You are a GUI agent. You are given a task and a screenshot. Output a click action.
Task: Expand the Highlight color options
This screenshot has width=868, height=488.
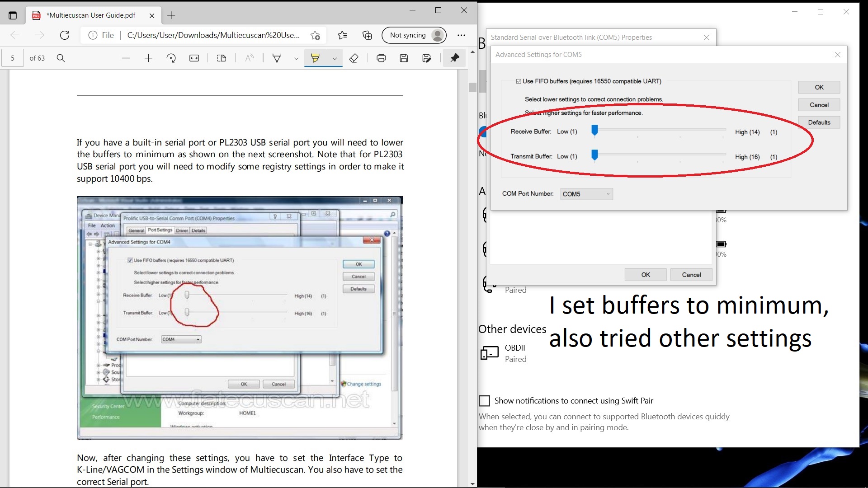click(335, 58)
